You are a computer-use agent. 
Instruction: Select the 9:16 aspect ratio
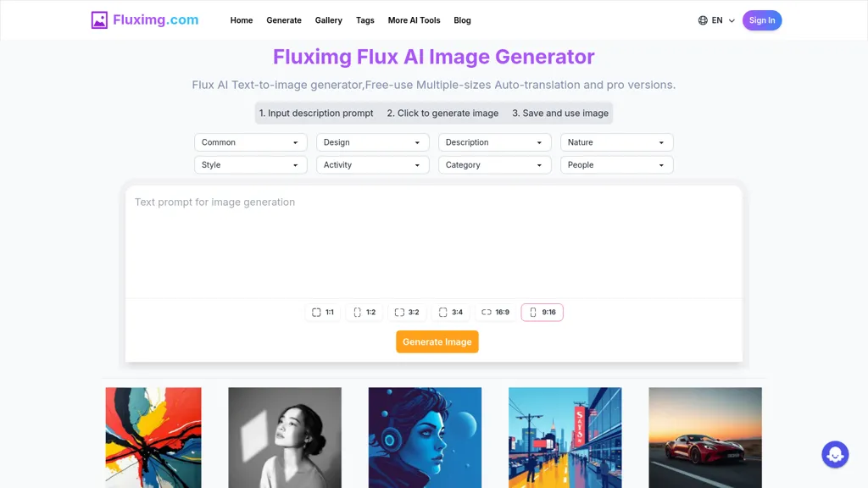[542, 312]
